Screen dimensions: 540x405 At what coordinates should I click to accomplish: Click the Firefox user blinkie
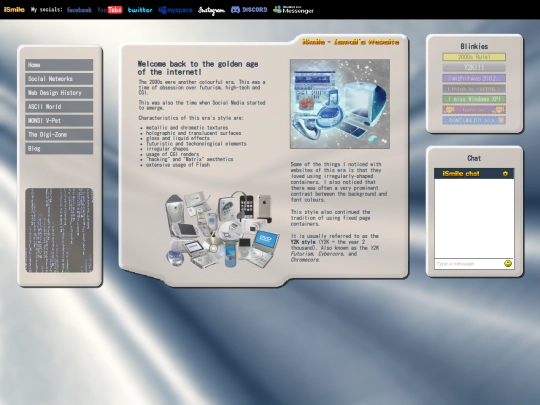click(x=474, y=110)
